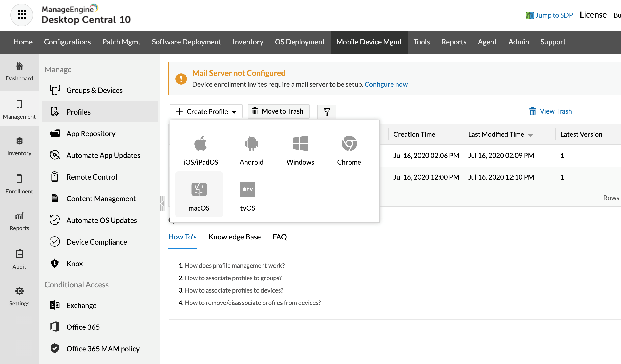
Task: Open the Patch Mgmt menu tab
Action: coord(121,42)
